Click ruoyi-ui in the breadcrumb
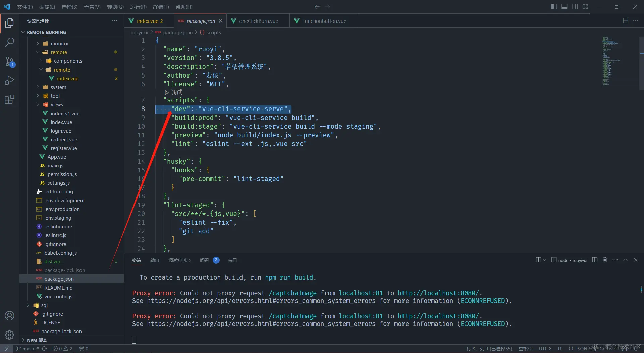The height and width of the screenshot is (353, 644). point(139,33)
